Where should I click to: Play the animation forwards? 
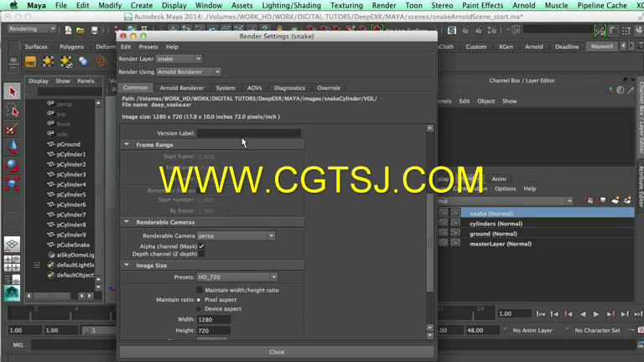596,314
